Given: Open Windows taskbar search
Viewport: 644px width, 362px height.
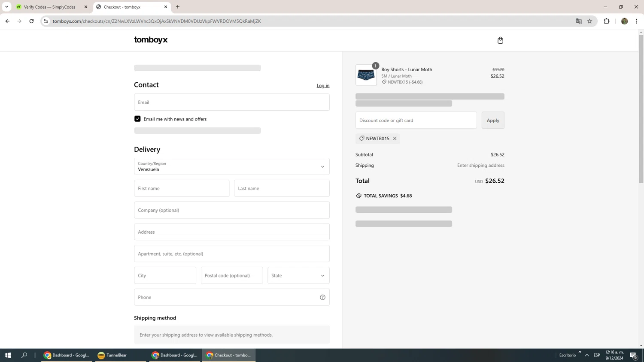Looking at the screenshot, I should coord(24,355).
